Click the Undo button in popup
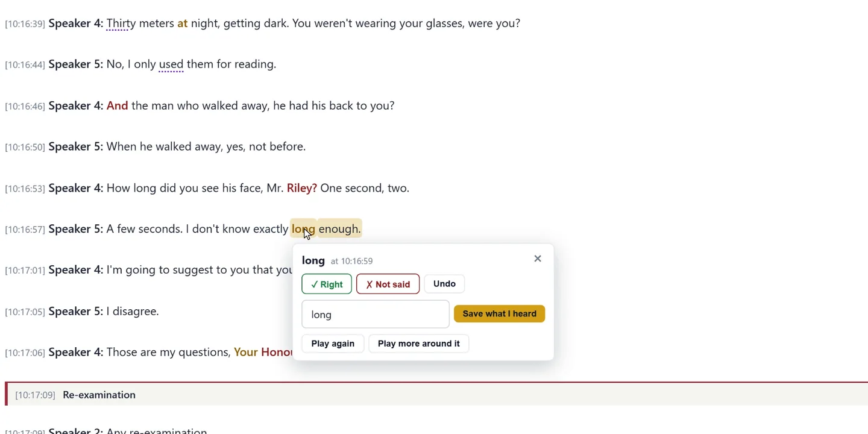Screen dimensions: 868x434 pos(444,283)
